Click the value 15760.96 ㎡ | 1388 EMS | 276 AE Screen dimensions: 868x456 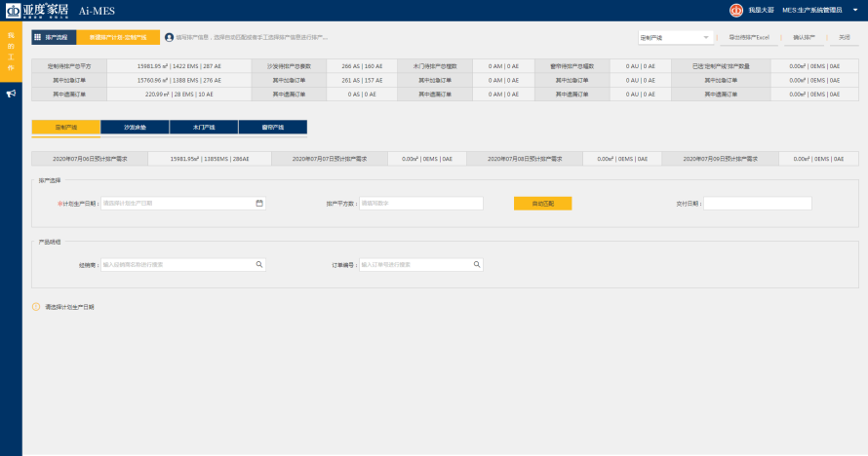click(x=178, y=80)
